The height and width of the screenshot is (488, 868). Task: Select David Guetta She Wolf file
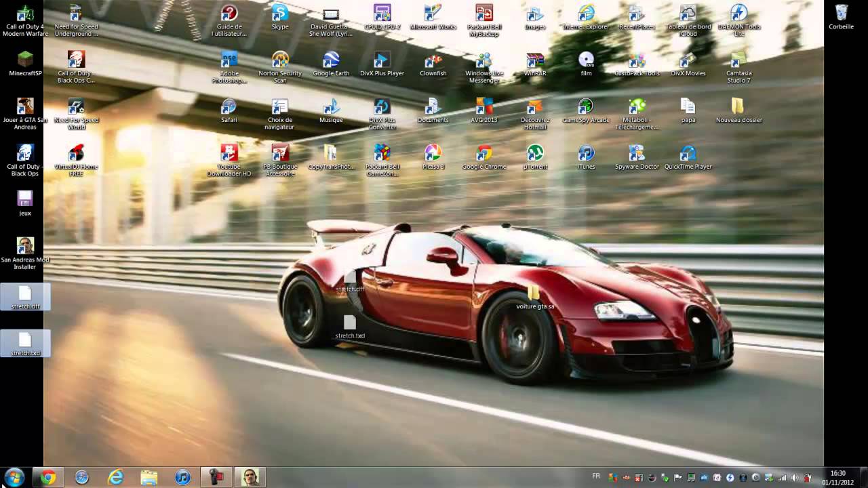coord(331,21)
